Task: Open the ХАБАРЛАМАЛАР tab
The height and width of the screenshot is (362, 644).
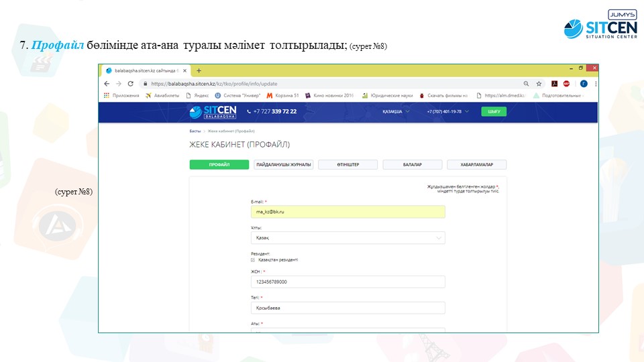Action: point(476,165)
